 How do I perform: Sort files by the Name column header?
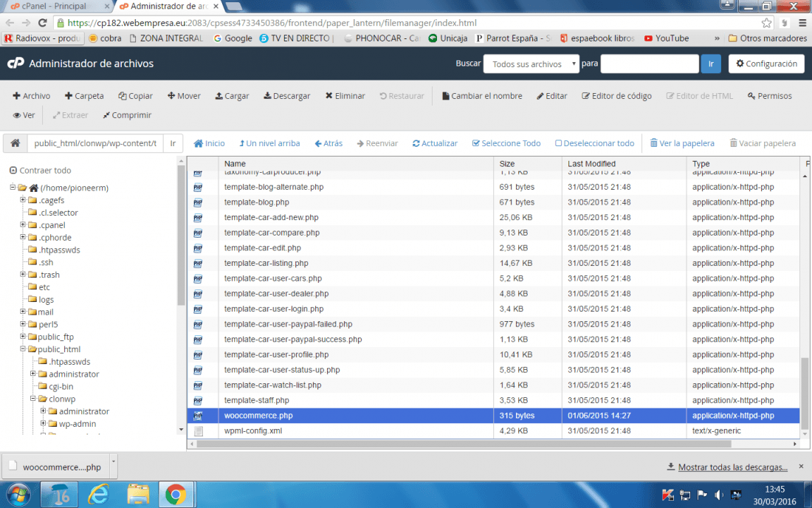point(235,164)
